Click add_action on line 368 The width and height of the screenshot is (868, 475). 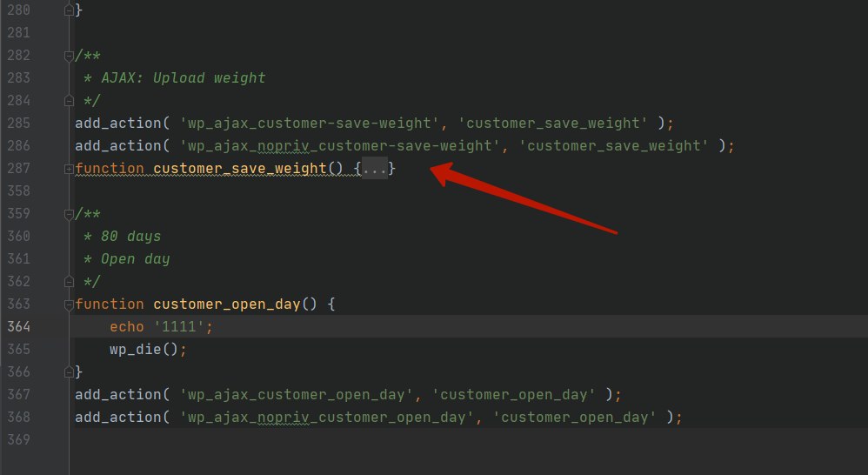(118, 418)
